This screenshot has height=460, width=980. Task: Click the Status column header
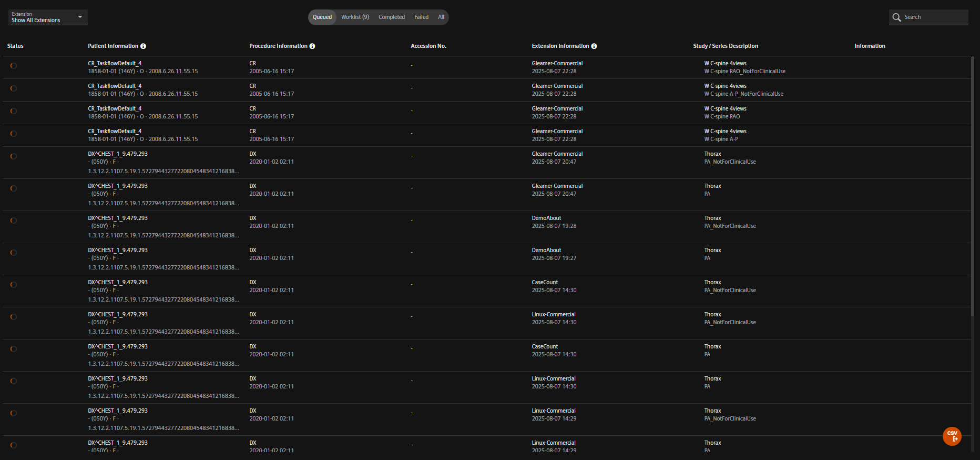click(15, 46)
